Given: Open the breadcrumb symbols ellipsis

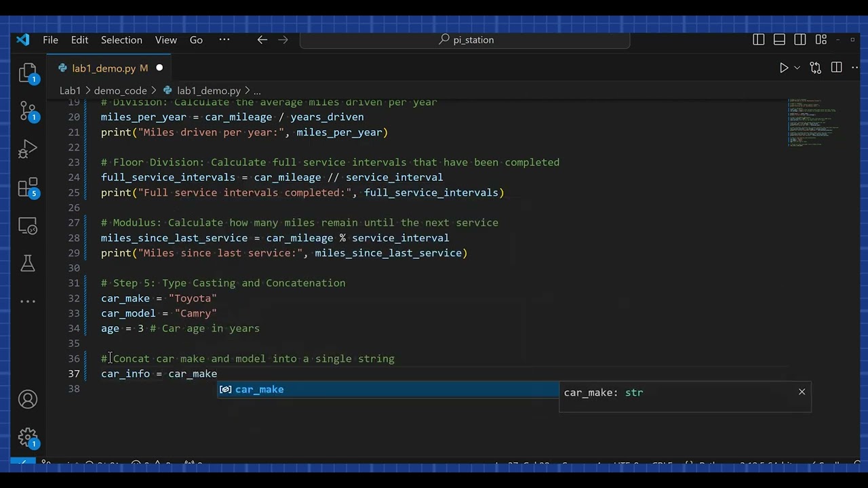Looking at the screenshot, I should point(257,90).
